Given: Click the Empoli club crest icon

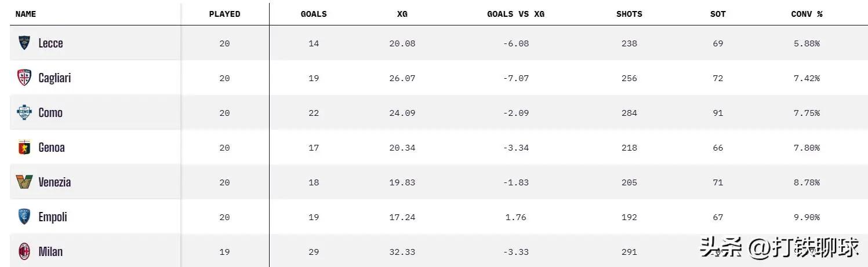Looking at the screenshot, I should pyautogui.click(x=24, y=217).
